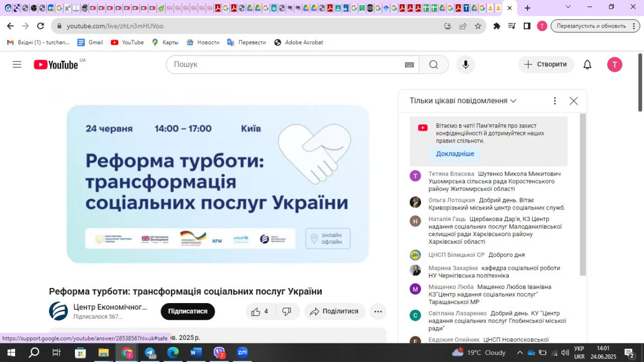Image resolution: width=644 pixels, height=362 pixels.
Task: Click the video title text below player
Action: [186, 291]
